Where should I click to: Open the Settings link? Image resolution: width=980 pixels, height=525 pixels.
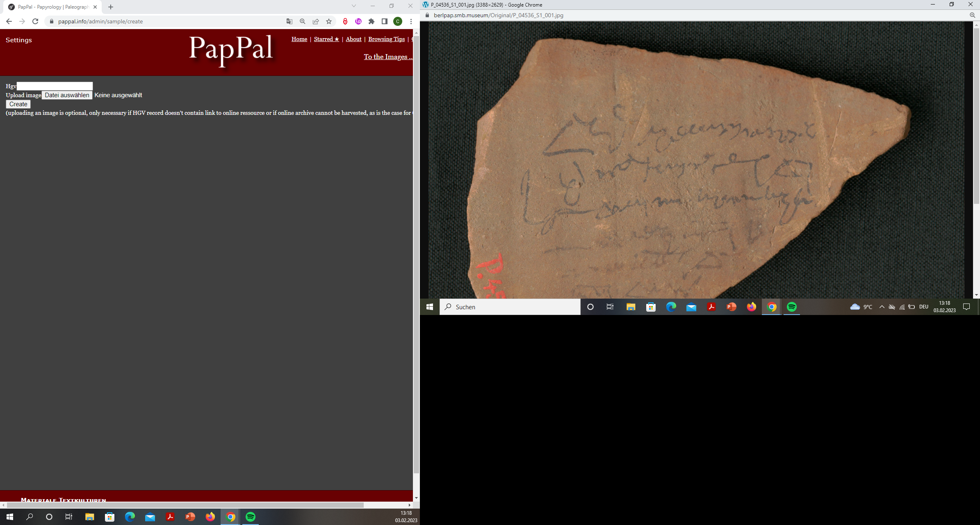click(x=19, y=40)
